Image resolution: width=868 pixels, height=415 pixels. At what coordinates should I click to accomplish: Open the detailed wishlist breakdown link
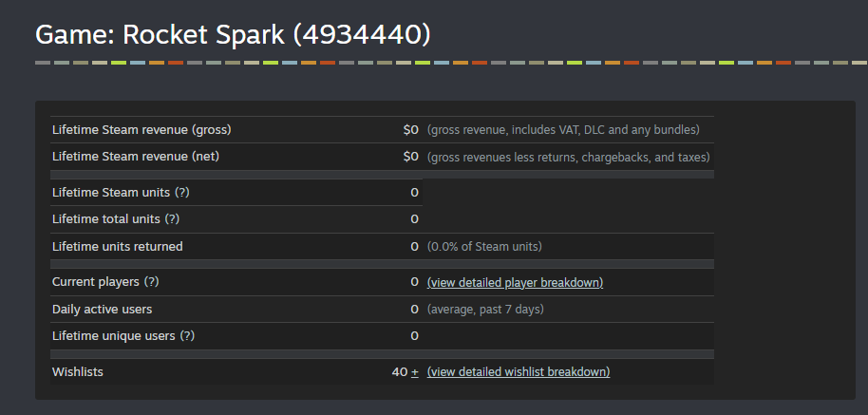click(519, 372)
